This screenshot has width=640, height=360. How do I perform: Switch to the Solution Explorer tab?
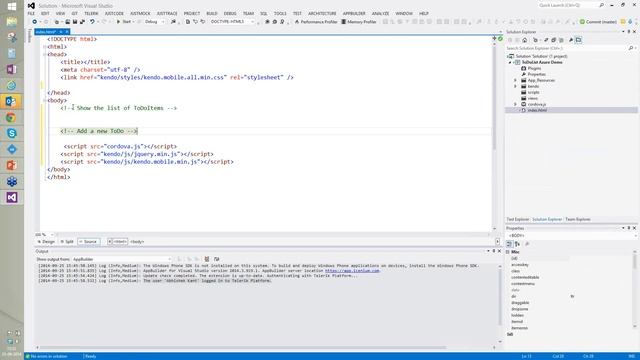(547, 220)
